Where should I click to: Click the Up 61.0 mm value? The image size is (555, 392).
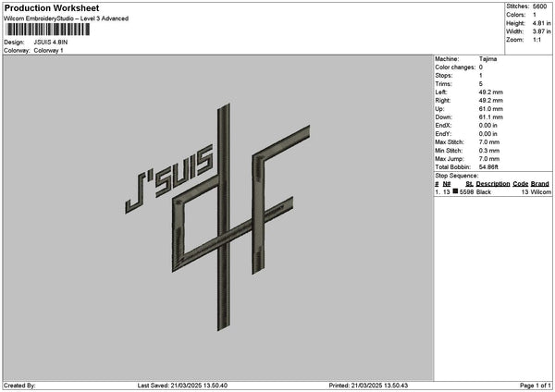(491, 109)
